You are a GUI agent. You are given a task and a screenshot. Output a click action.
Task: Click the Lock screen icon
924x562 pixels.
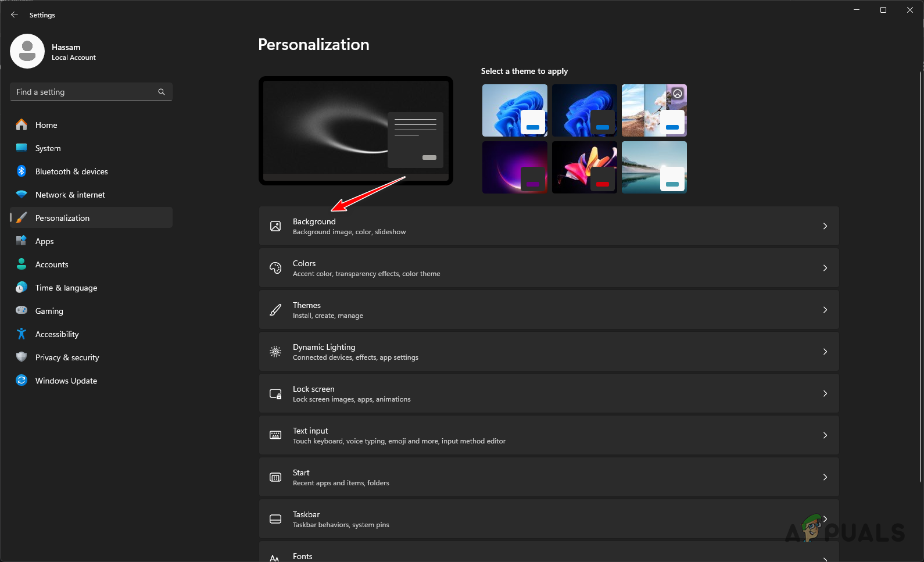pyautogui.click(x=275, y=393)
